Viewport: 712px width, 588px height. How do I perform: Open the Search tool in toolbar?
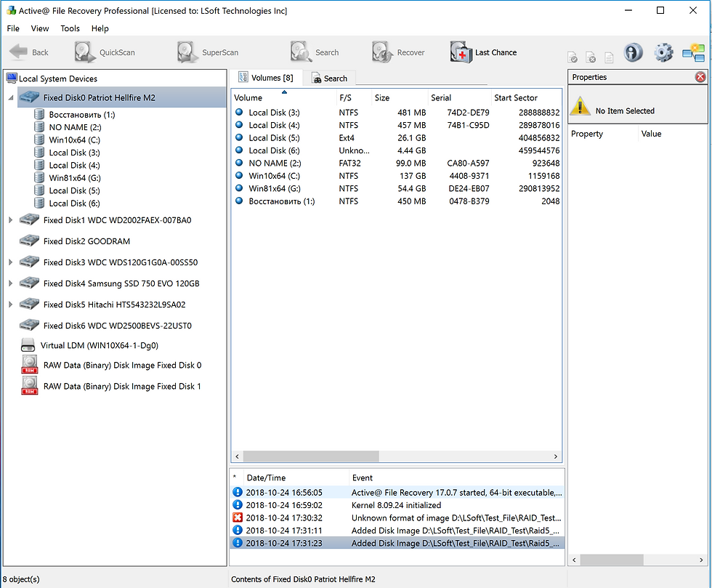315,52
